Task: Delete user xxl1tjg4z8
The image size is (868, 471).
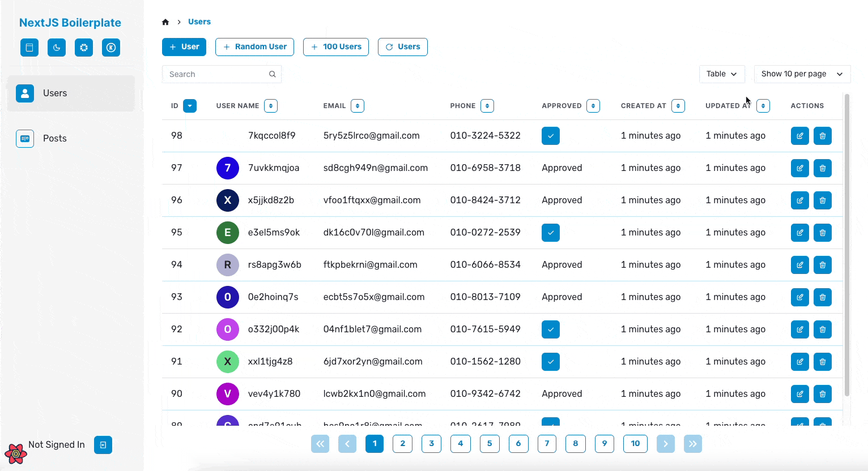Action: [823, 362]
